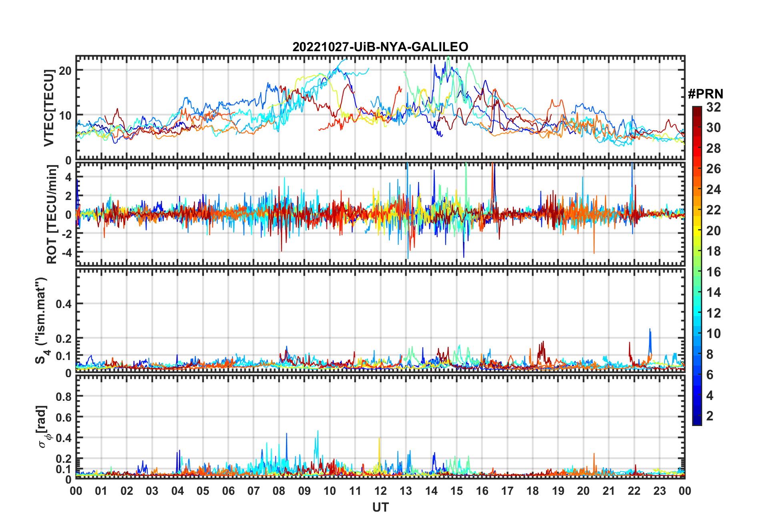Click the PRN colorbar
Viewport: 761px width, 532px height.
pos(697,266)
